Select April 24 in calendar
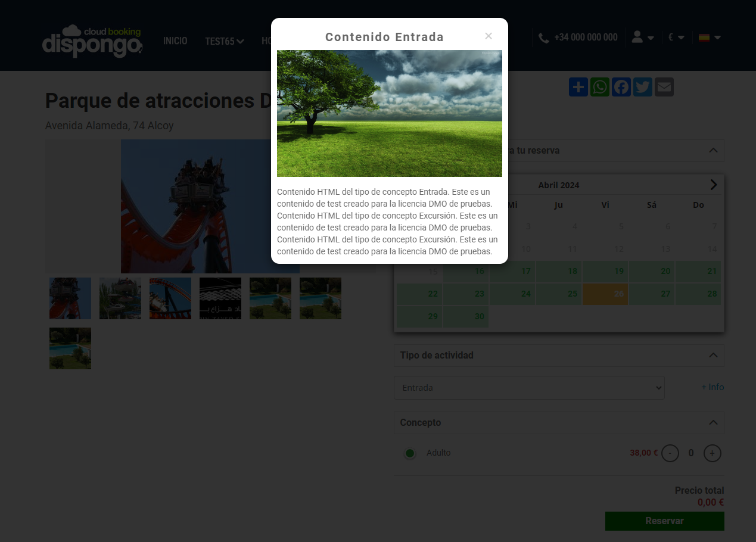The height and width of the screenshot is (542, 756). (512, 294)
